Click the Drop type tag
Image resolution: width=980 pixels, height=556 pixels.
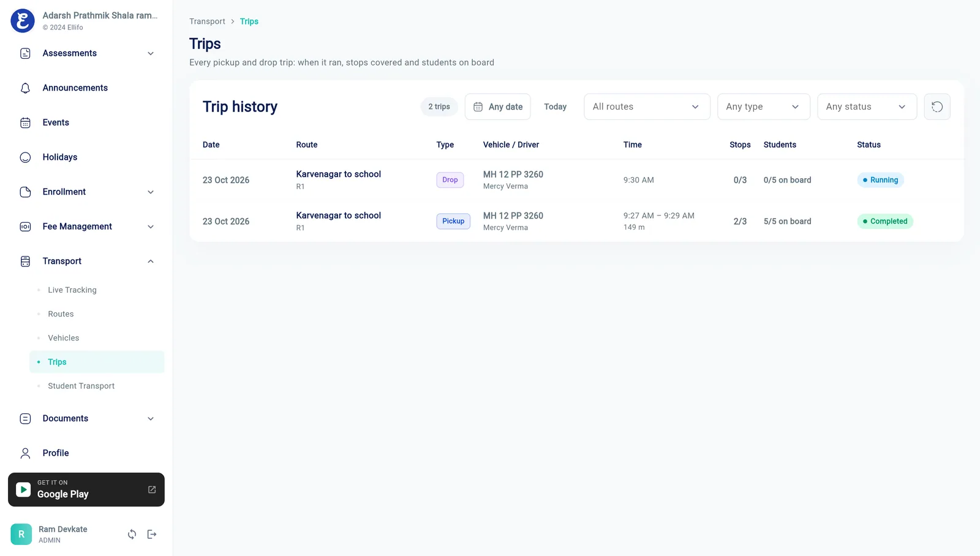(450, 180)
